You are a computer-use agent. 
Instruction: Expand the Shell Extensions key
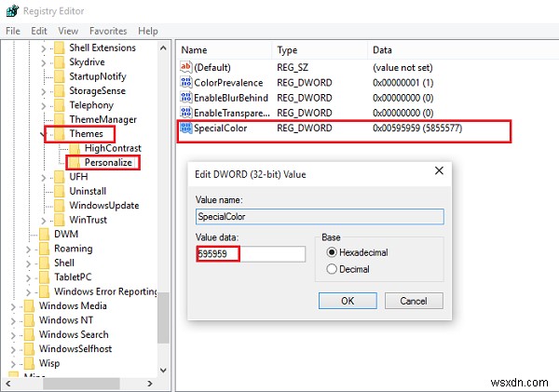[x=44, y=48]
